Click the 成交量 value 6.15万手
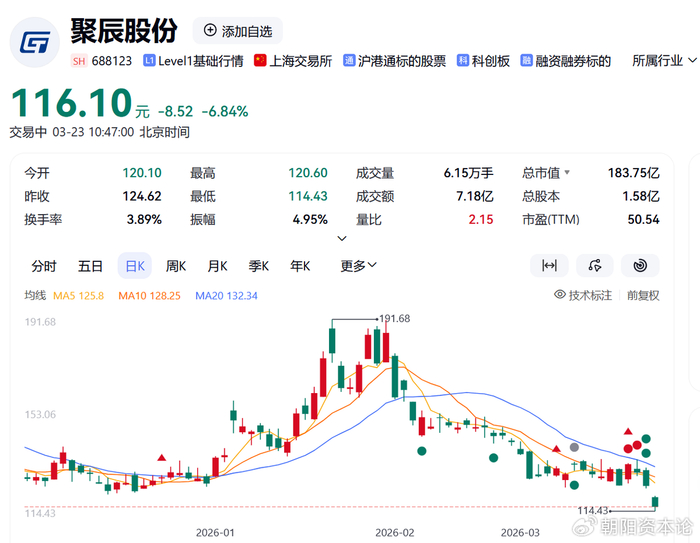The height and width of the screenshot is (543, 700). click(x=468, y=173)
